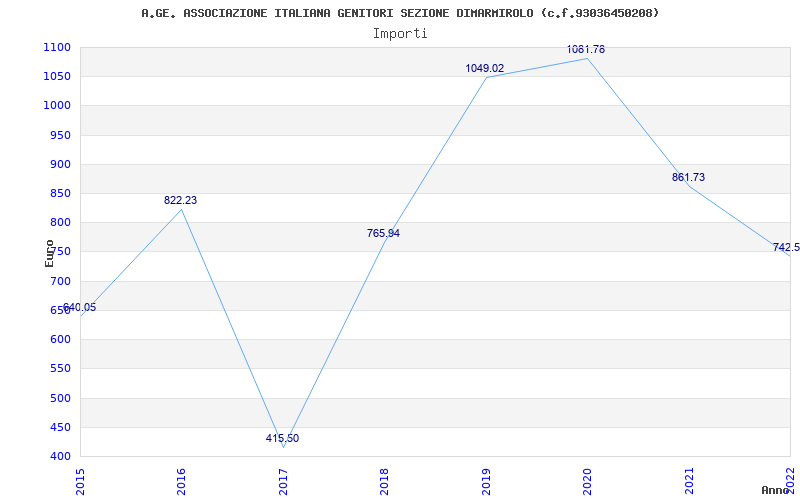Click the 765.94 data label for 2018
Viewport: 800px width, 500px height.
tap(383, 233)
